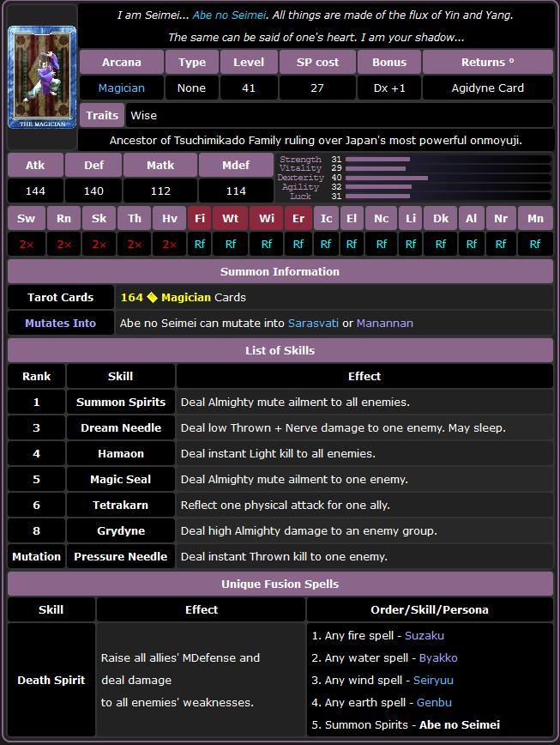Click the Returns column header
The height and width of the screenshot is (745, 560).
(x=488, y=63)
